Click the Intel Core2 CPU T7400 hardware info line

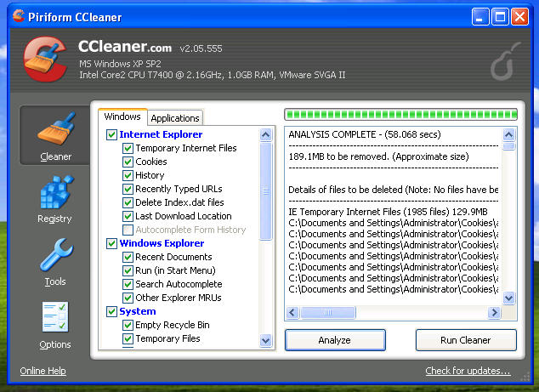click(212, 75)
